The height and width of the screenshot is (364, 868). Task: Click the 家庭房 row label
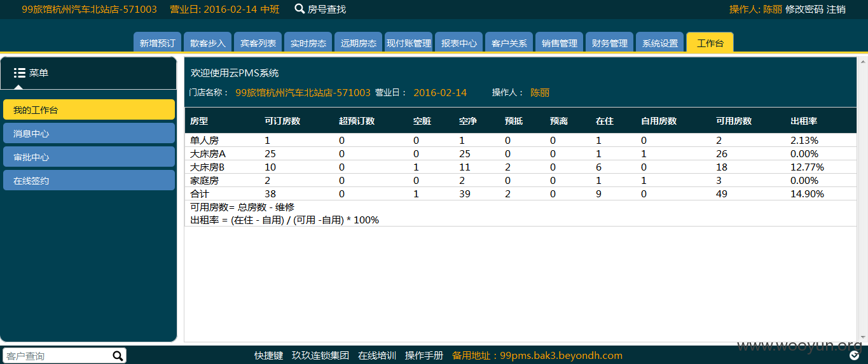204,180
